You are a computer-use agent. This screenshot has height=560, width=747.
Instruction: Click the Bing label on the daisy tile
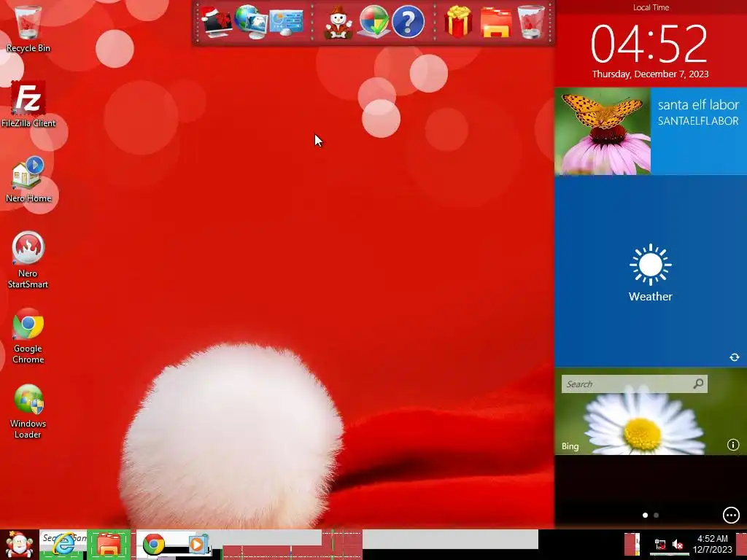point(570,446)
